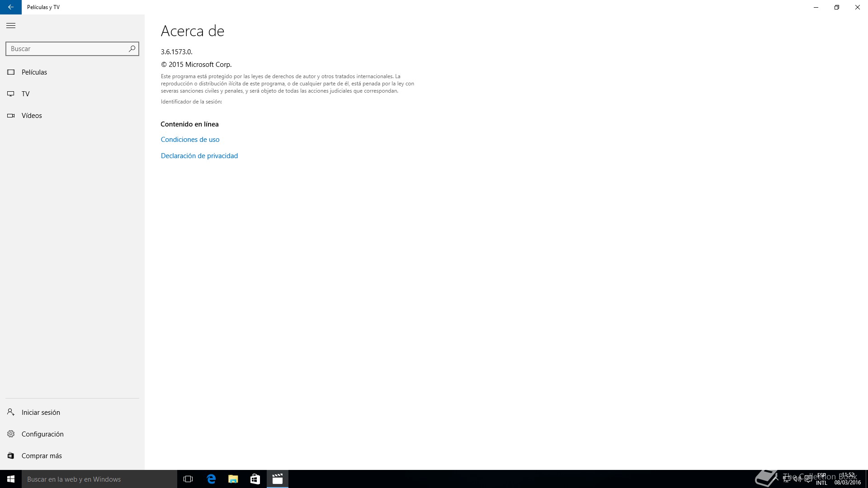
Task: Open Condiciones de uso link
Action: click(190, 140)
